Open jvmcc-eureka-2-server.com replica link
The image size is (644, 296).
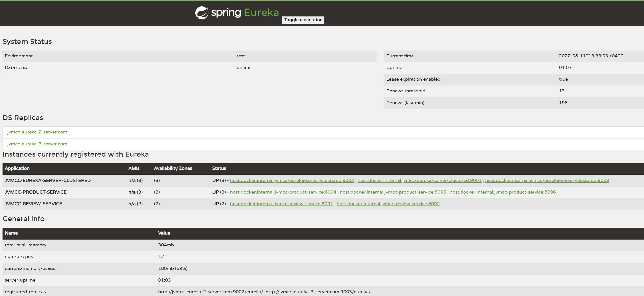click(x=37, y=132)
